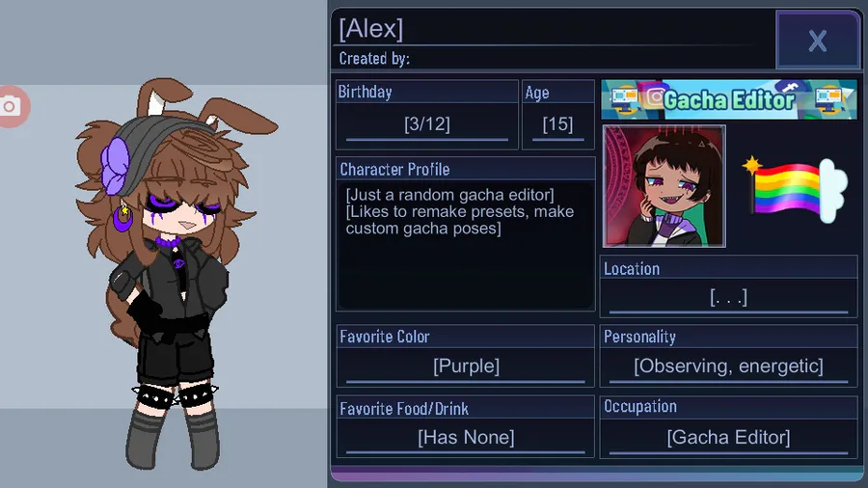This screenshot has width=868, height=488.
Task: Click the character's purple hair bow
Action: click(115, 166)
